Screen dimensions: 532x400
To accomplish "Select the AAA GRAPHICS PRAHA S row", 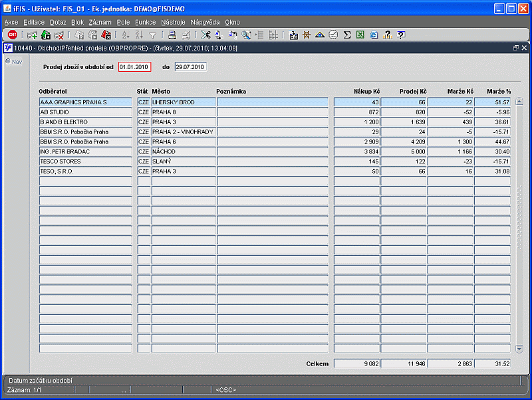I will [x=275, y=102].
